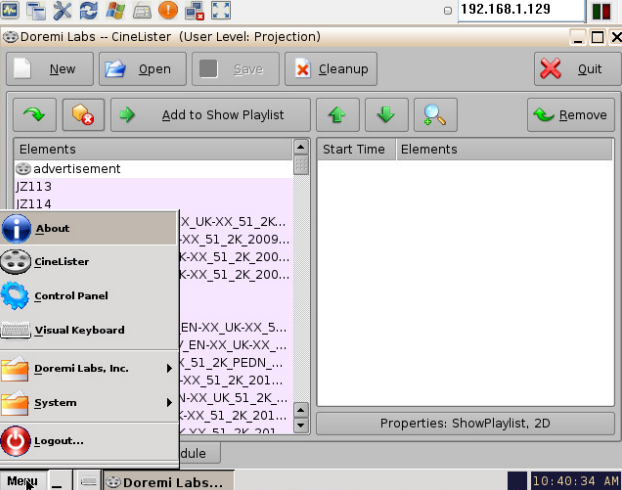Click the copy windows icon in the top toolbar
The width and height of the screenshot is (622, 490).
coord(36,10)
